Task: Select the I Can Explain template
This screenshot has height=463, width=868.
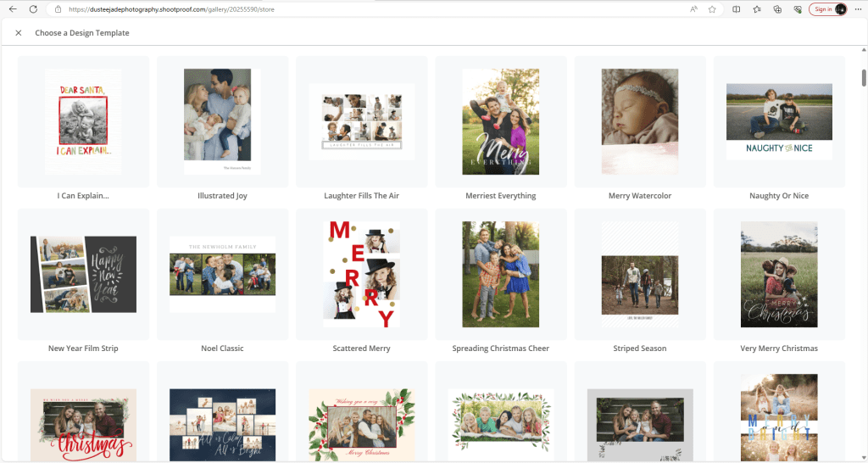Action: coord(83,122)
